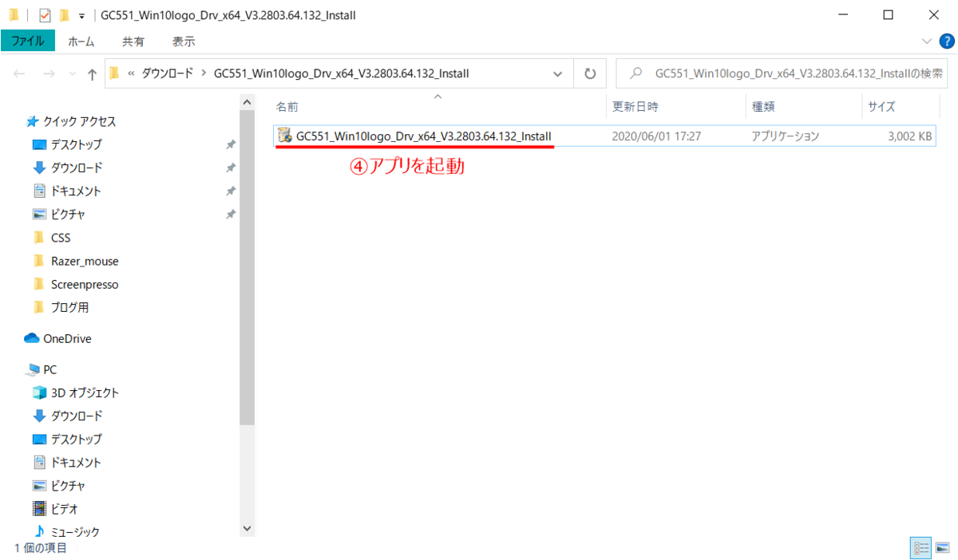Click the search magnifier icon

pos(636,73)
